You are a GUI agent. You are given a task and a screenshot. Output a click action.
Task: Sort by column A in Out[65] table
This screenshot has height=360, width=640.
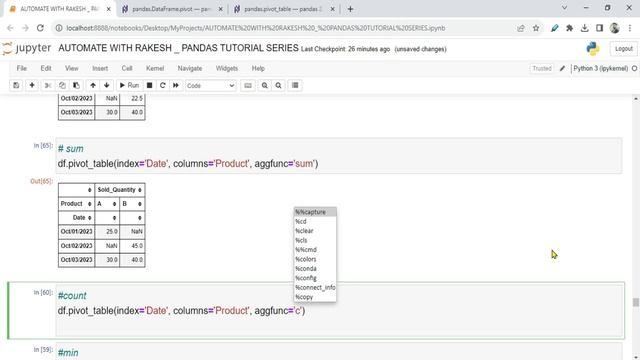(107, 204)
